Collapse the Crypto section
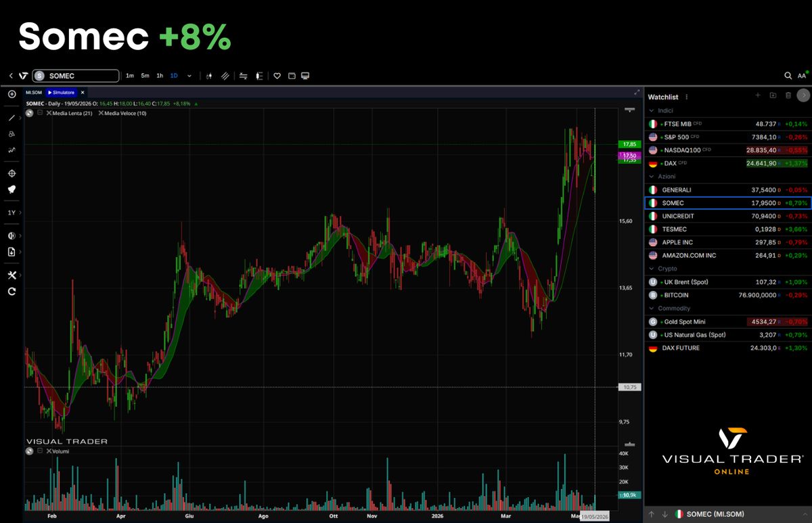Screen dimensions: 812x523 click(x=652, y=269)
